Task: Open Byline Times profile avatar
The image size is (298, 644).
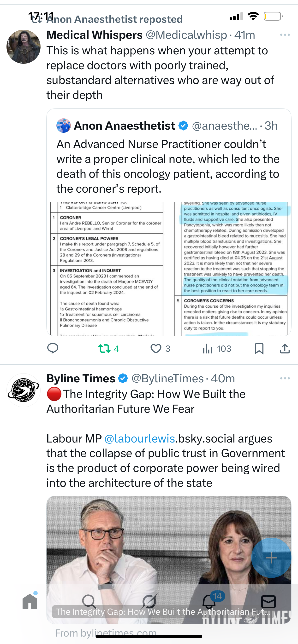Action: point(24,390)
